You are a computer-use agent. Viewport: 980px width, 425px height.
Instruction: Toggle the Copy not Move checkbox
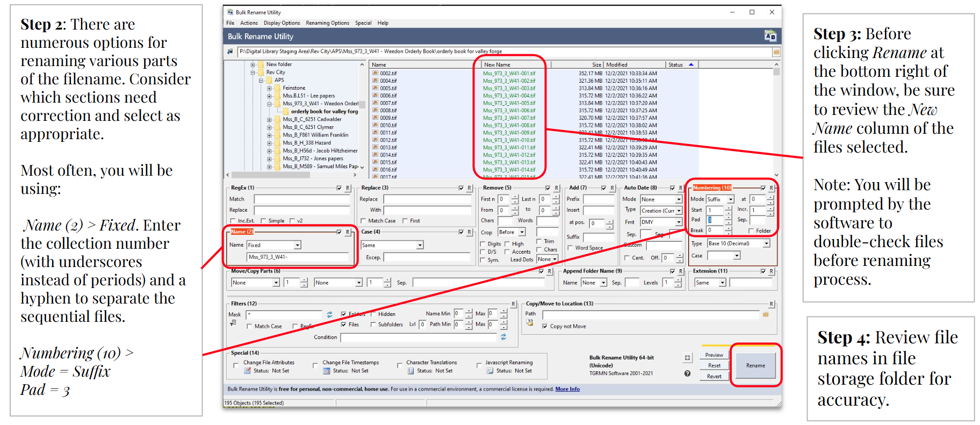[545, 326]
